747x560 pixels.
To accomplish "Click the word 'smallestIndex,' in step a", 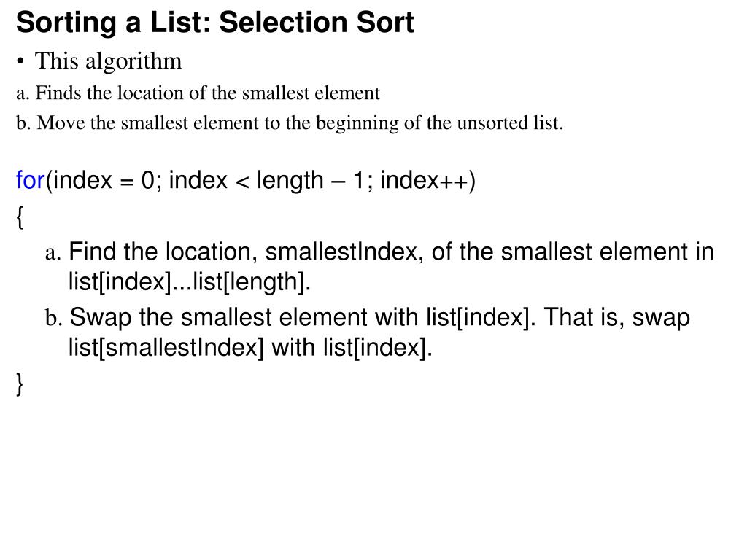I will [x=344, y=252].
